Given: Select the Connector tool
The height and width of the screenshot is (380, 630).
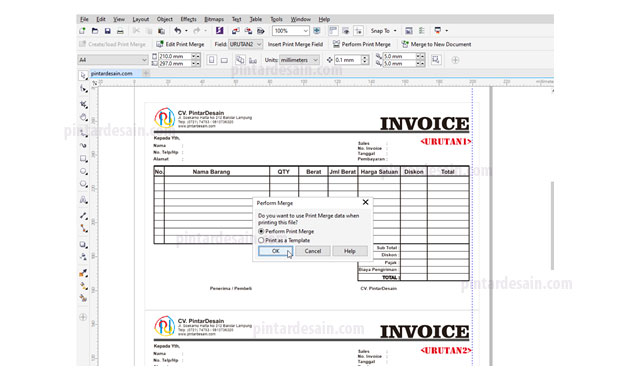Looking at the screenshot, I should pyautogui.click(x=83, y=228).
